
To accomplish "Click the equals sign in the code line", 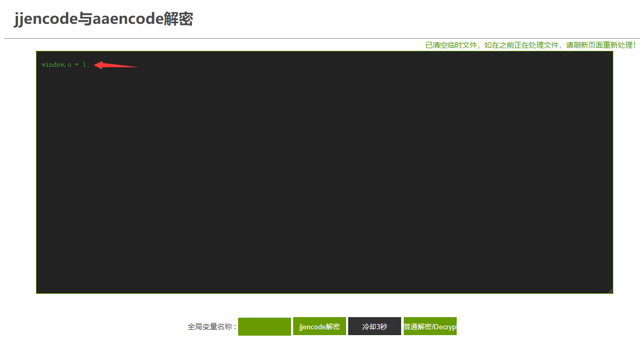I will click(76, 65).
